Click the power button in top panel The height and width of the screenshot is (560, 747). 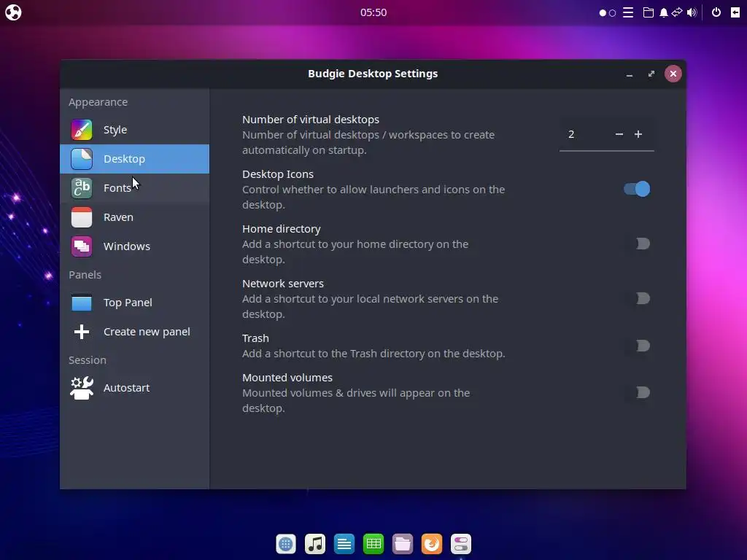[x=716, y=12]
